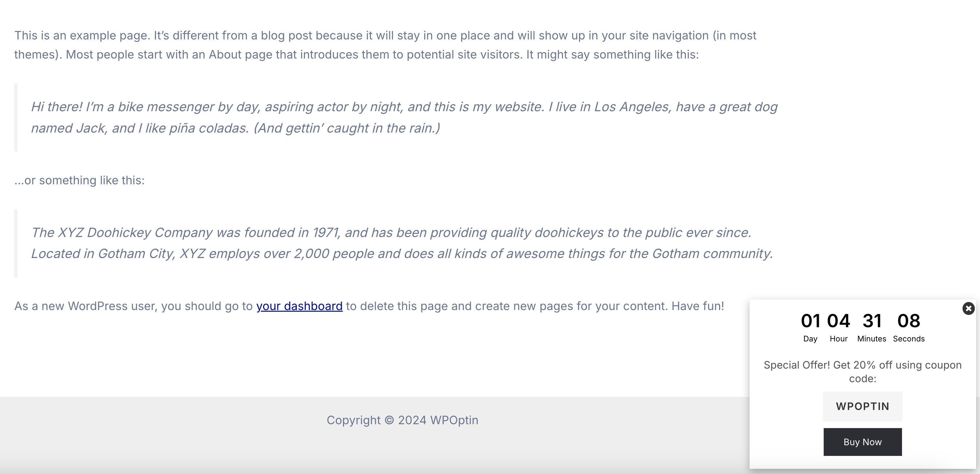Select the WPOPTIN coupon code box

(x=863, y=406)
